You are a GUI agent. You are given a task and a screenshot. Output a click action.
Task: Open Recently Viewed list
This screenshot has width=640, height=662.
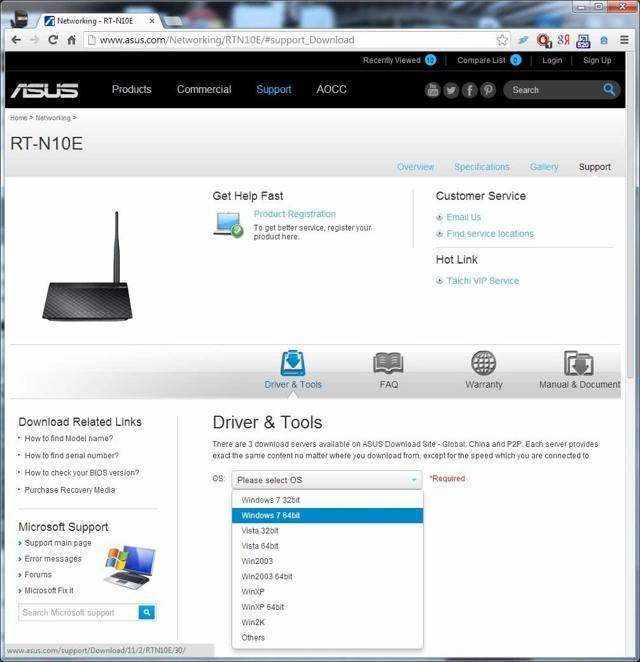pyautogui.click(x=399, y=60)
